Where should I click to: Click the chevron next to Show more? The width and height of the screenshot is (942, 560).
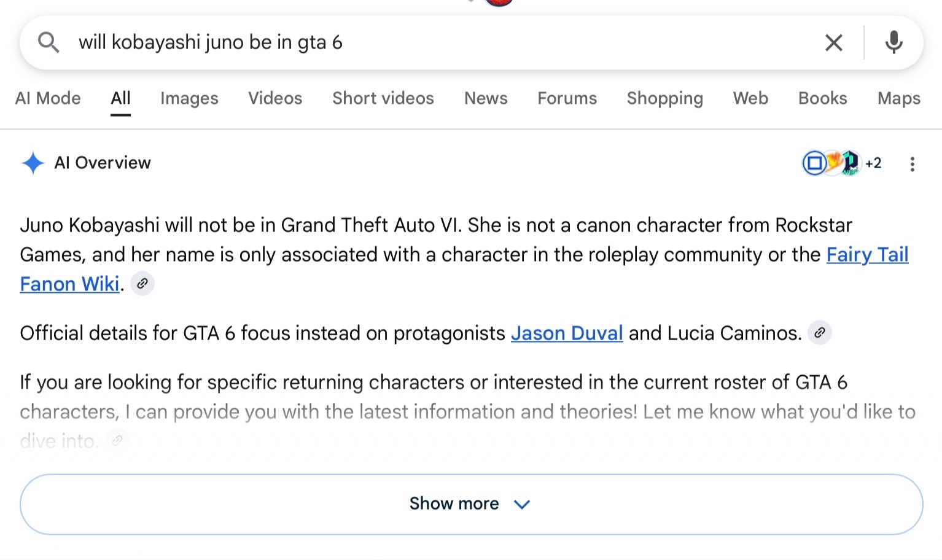(522, 505)
